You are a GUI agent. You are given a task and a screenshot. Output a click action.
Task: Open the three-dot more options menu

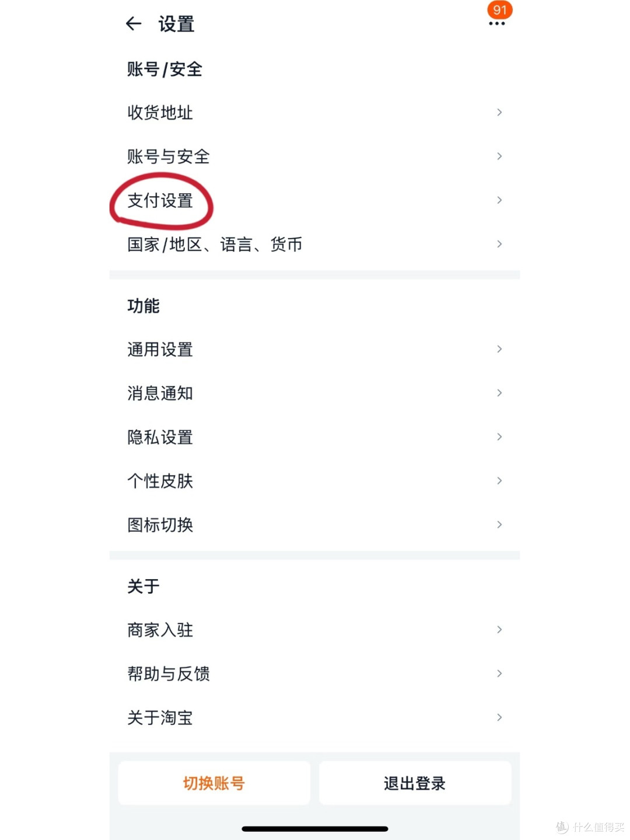pyautogui.click(x=496, y=24)
